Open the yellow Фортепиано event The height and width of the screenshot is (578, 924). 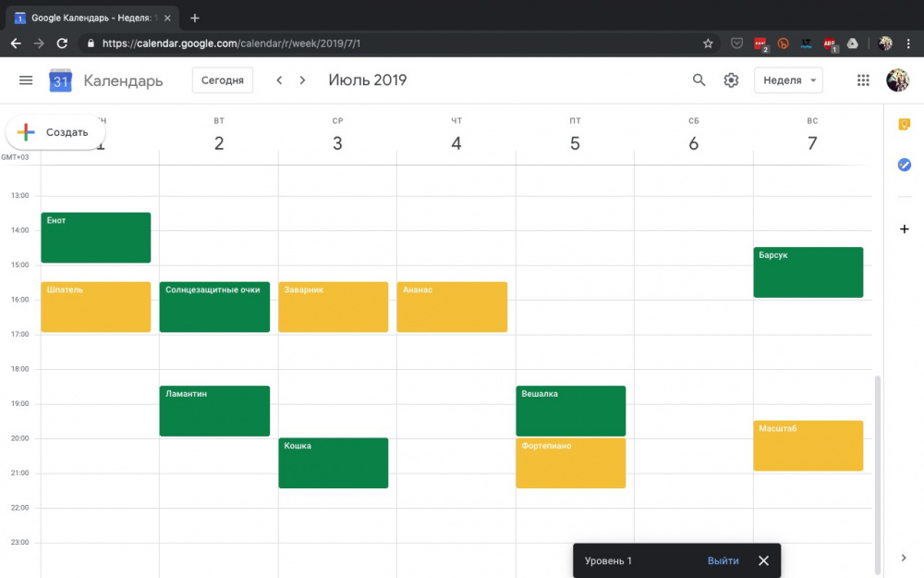click(570, 463)
